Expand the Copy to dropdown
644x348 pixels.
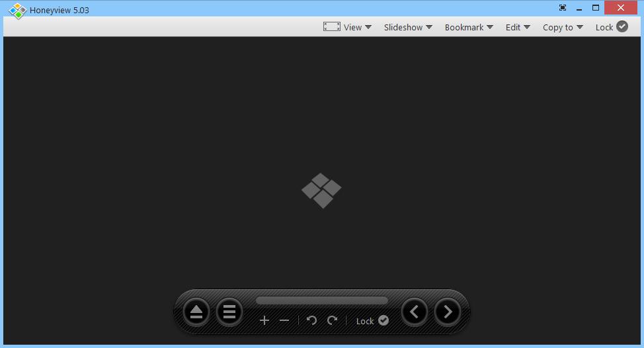(563, 27)
